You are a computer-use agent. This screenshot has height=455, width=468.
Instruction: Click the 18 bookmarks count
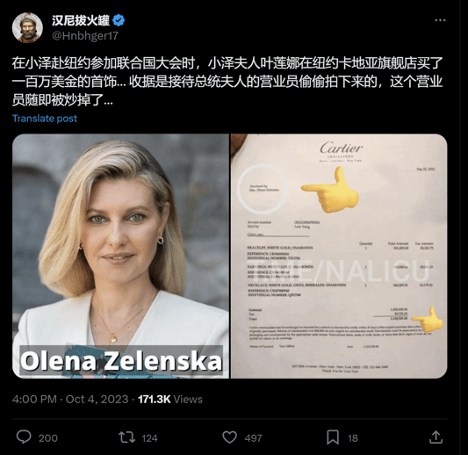click(353, 438)
